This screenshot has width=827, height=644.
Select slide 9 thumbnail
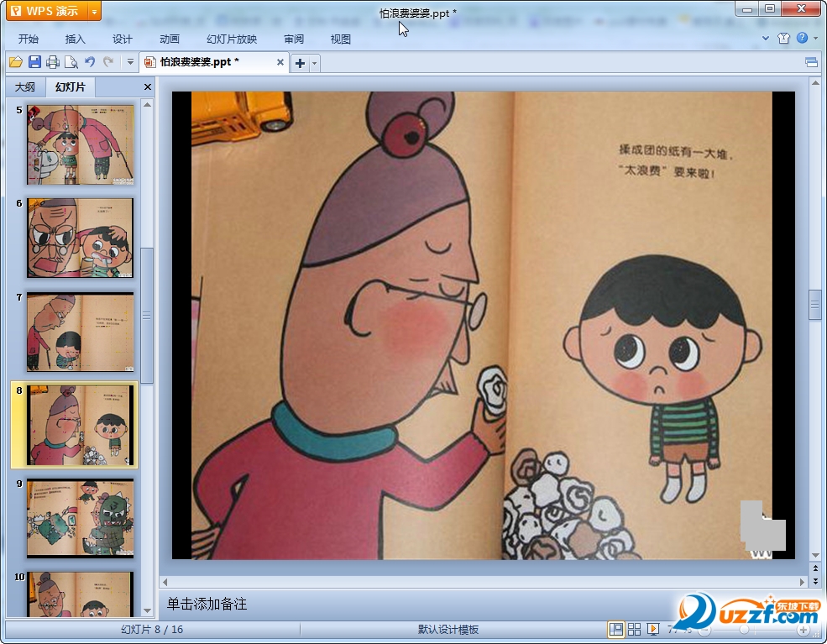(80, 518)
